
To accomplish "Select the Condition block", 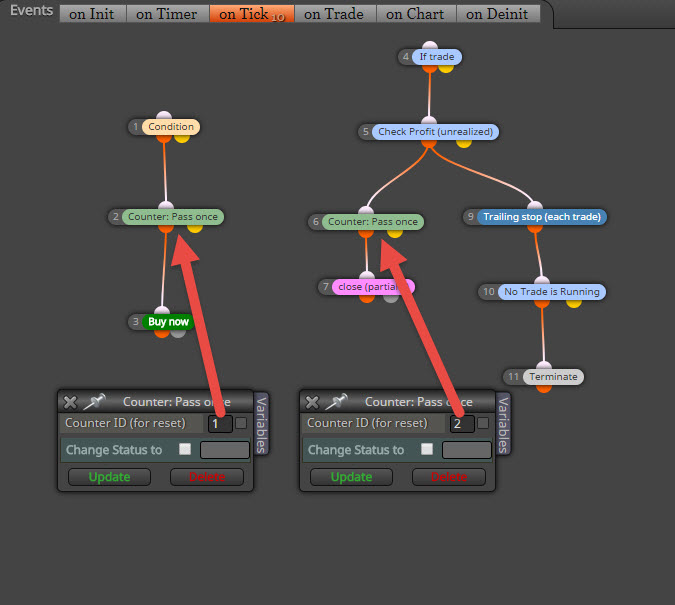I will pos(171,127).
